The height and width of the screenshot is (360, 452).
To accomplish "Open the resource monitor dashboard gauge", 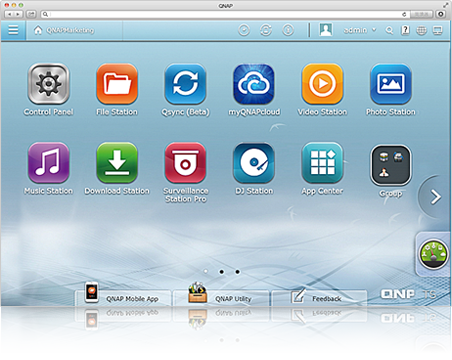I will 433,254.
